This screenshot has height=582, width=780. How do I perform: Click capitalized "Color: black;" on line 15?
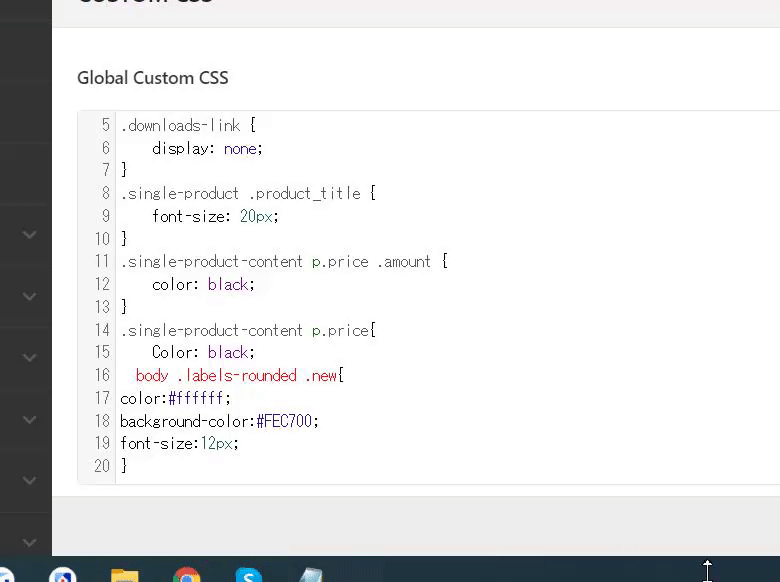203,353
